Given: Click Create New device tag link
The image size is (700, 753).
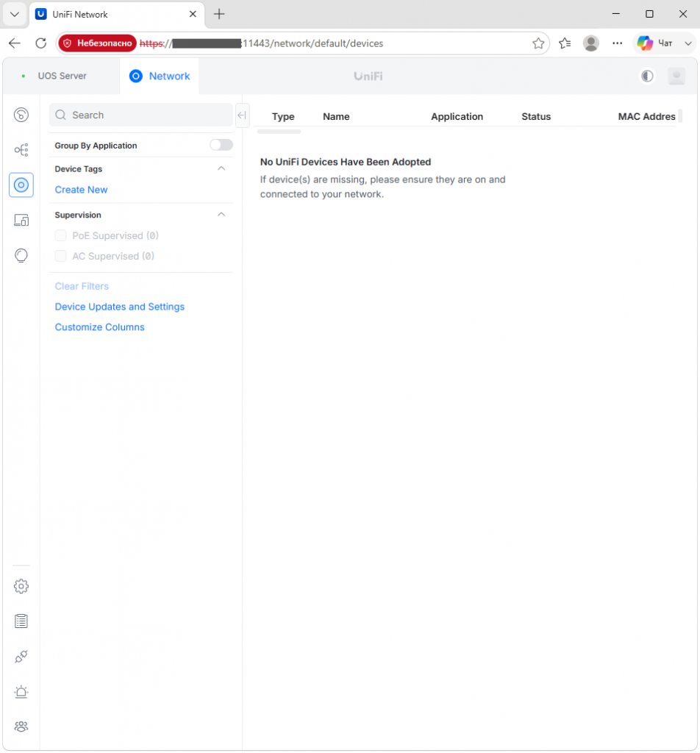Looking at the screenshot, I should click(x=81, y=190).
